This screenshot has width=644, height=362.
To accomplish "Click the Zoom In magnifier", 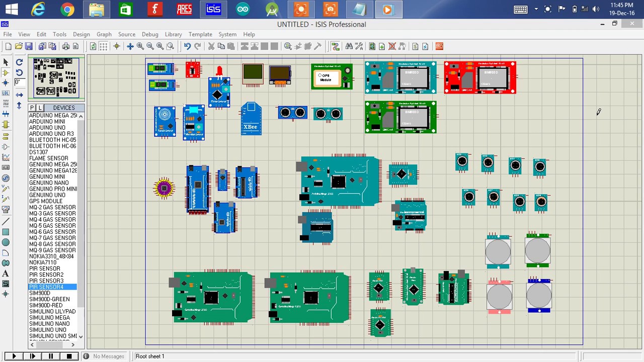I will tap(140, 46).
